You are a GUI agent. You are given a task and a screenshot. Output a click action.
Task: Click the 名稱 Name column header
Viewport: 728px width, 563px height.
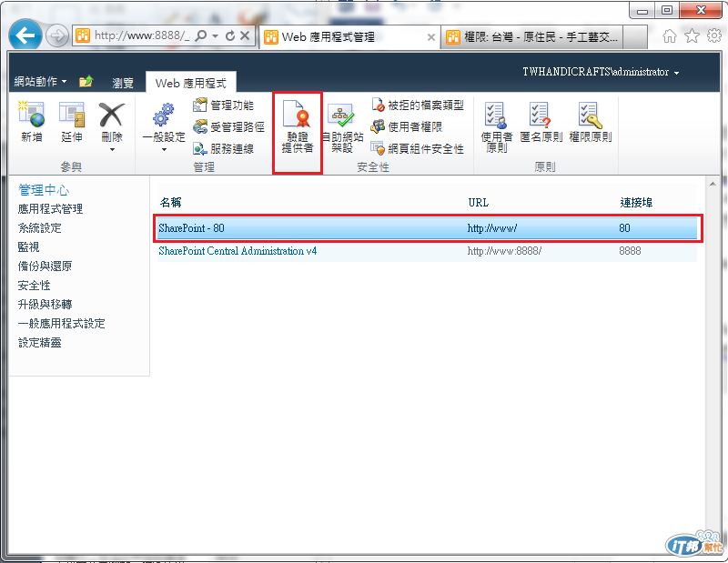[170, 202]
